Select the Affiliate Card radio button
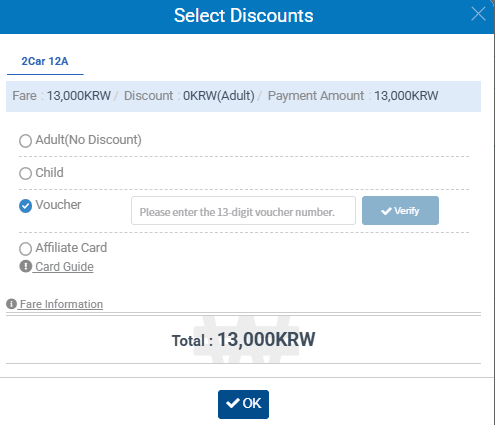The width and height of the screenshot is (495, 425). click(x=25, y=249)
